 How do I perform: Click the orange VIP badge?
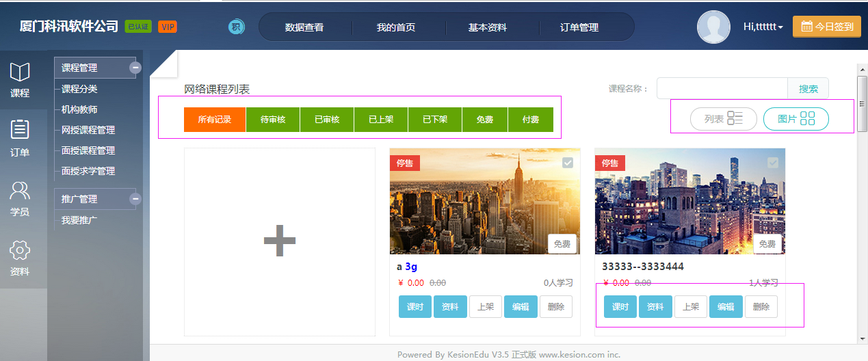[x=167, y=27]
